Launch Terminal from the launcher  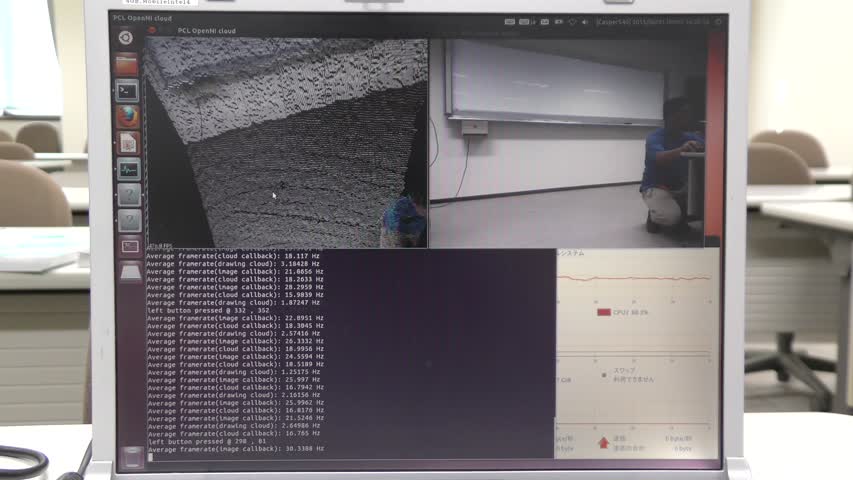coord(127,91)
